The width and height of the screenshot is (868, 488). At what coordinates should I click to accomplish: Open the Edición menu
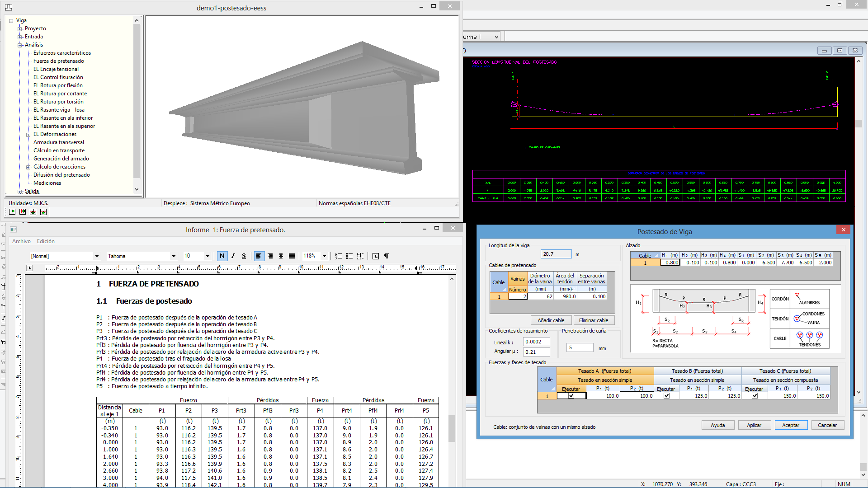click(x=46, y=241)
